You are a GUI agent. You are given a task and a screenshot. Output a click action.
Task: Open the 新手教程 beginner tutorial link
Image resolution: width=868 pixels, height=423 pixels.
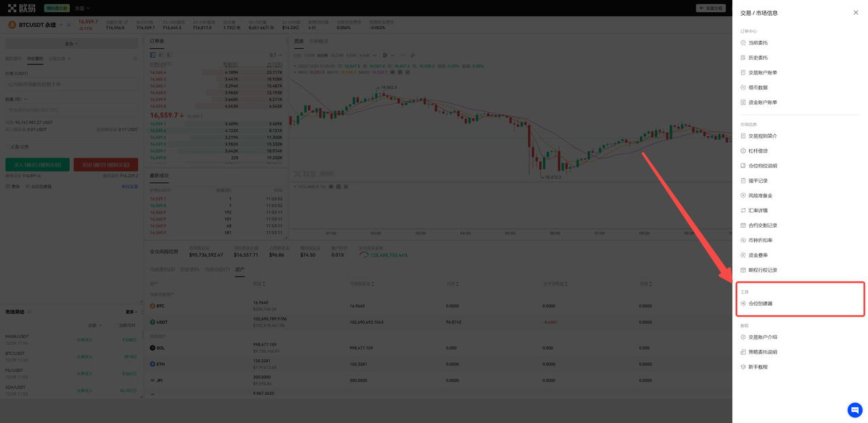(757, 367)
